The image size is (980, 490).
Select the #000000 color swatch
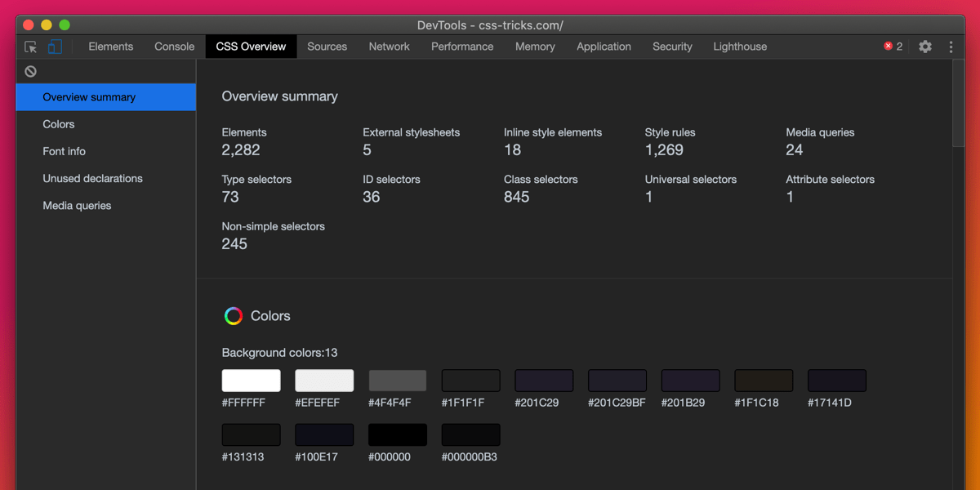click(x=397, y=434)
